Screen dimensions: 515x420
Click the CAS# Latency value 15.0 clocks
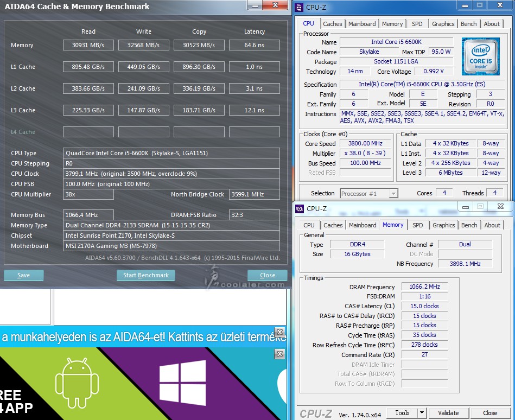[x=424, y=306]
